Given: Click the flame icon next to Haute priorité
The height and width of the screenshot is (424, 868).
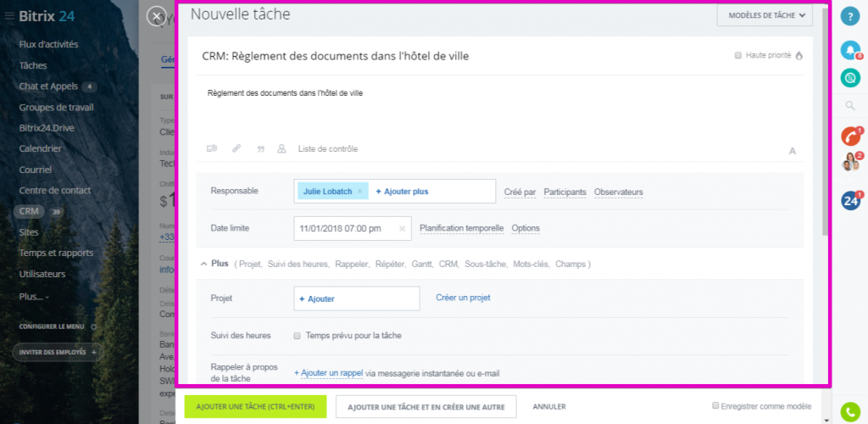Looking at the screenshot, I should (x=798, y=55).
